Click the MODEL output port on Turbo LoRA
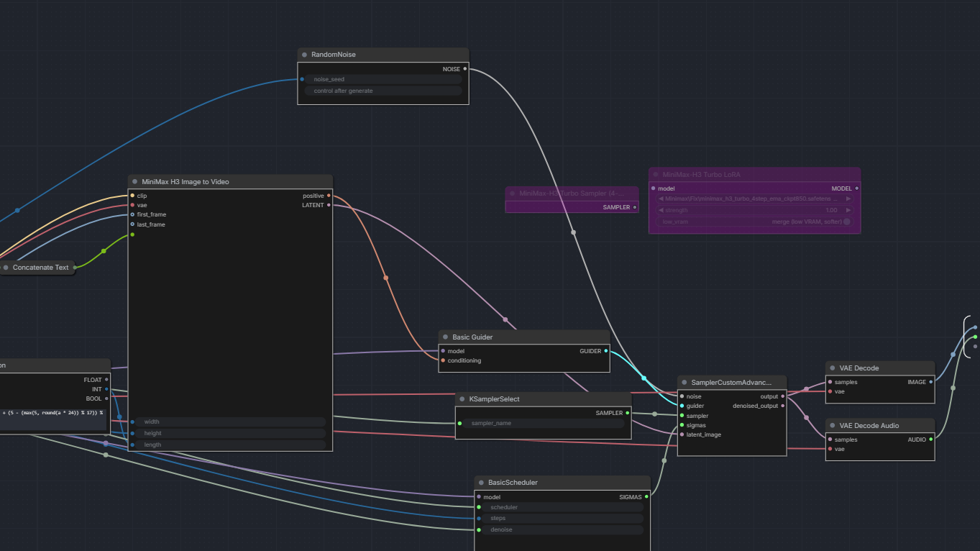Viewport: 980px width, 551px height. [856, 188]
